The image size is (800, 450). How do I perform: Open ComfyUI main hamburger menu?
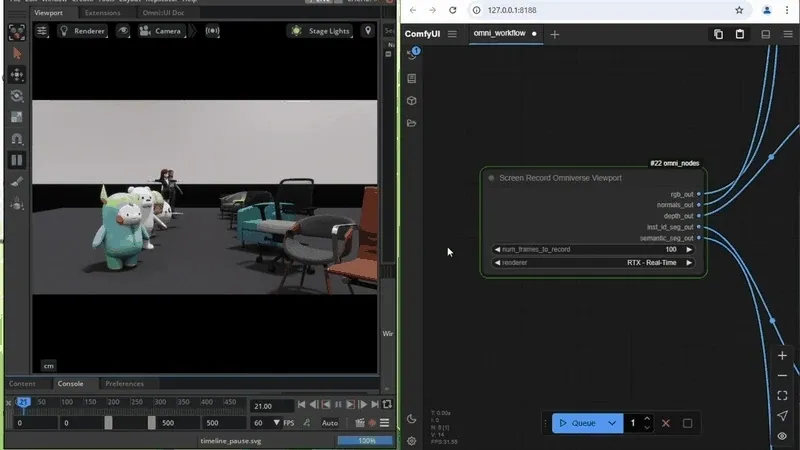click(x=452, y=34)
